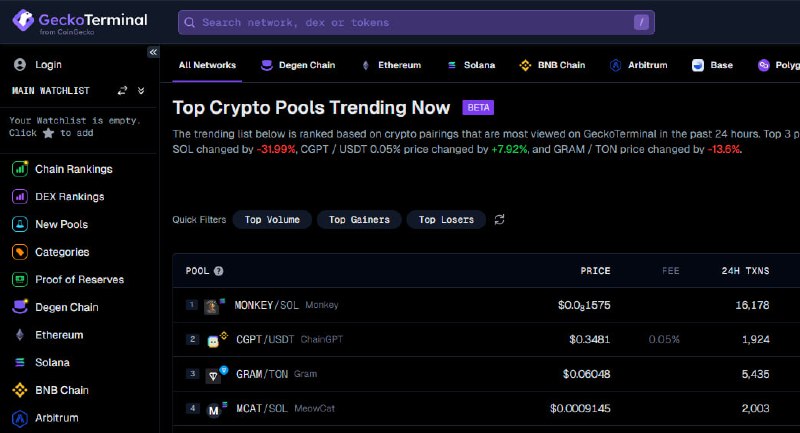Viewport: 800px width, 433px height.
Task: Open the GRAM/TON pool row
Action: tap(486, 374)
